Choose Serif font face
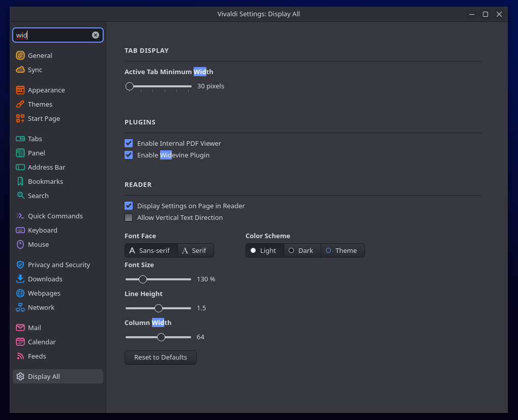 (x=196, y=251)
